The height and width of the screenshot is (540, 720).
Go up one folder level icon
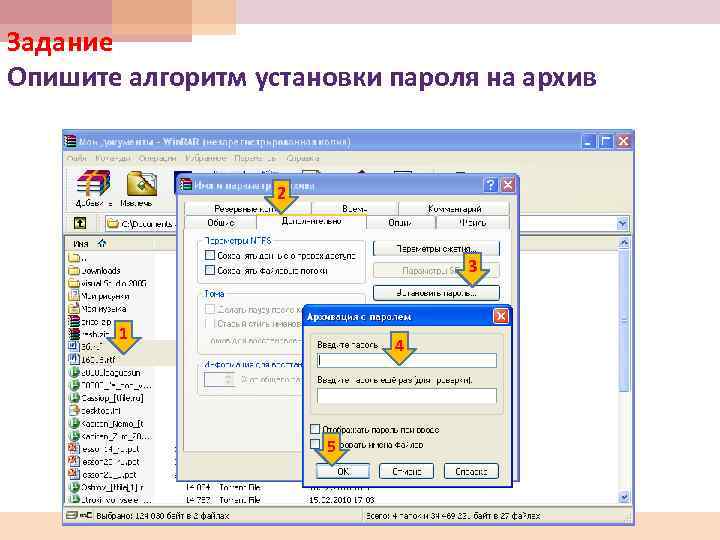pos(80,224)
